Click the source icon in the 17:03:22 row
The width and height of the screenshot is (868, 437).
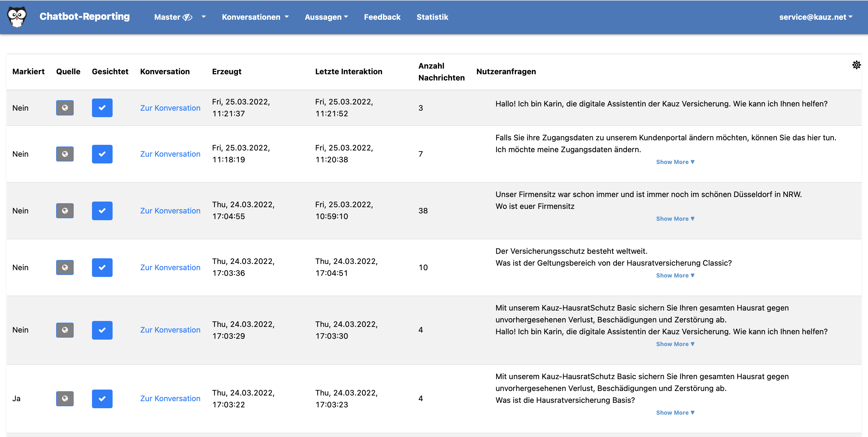[x=65, y=399]
